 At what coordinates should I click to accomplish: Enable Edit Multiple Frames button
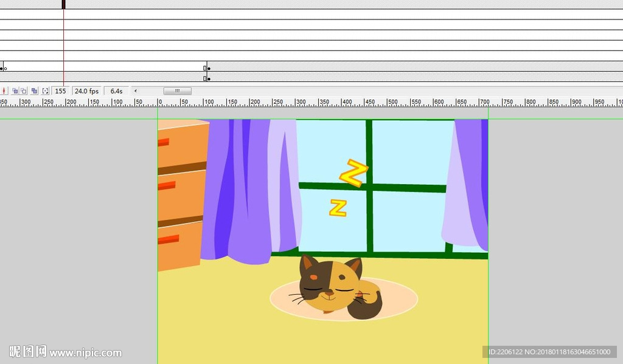(x=34, y=91)
